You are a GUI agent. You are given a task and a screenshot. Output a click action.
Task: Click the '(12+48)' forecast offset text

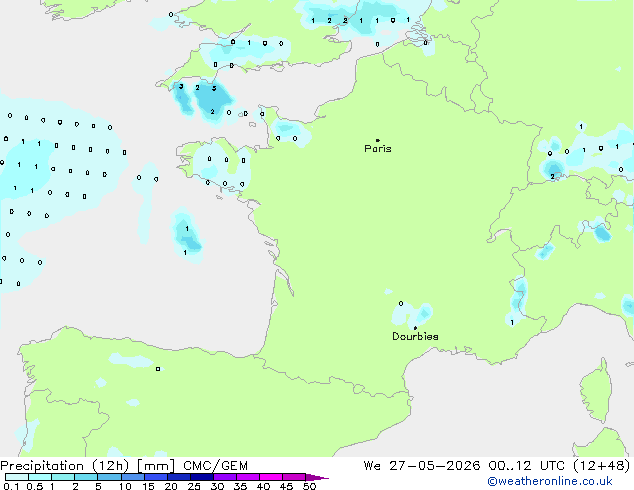tap(602, 466)
